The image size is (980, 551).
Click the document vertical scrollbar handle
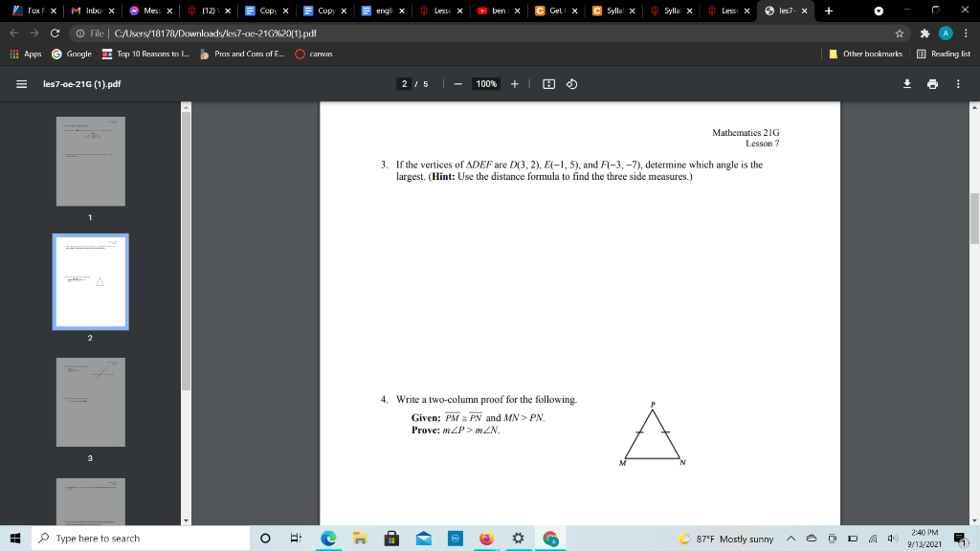pos(974,219)
